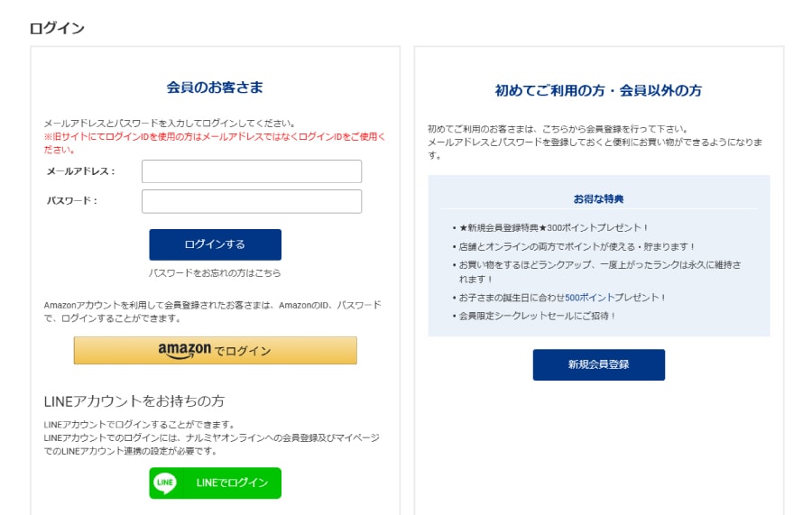Click LINEアカウントをお持ちの方 heading
This screenshot has width=812, height=515.
134,401
